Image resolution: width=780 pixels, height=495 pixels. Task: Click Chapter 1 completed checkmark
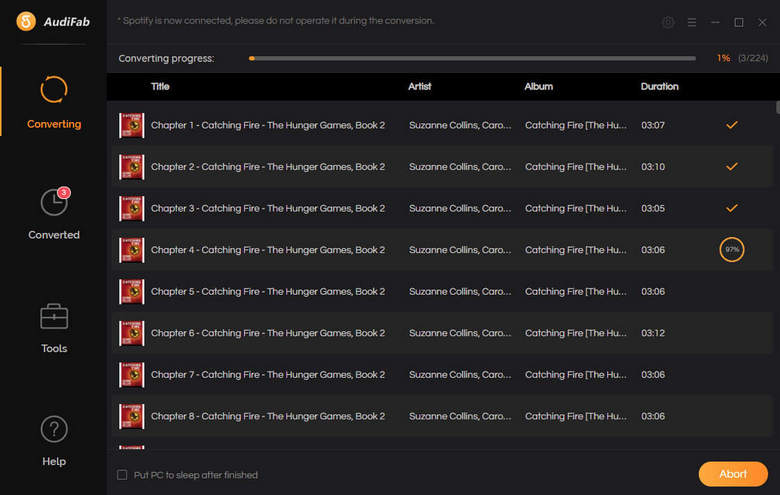pos(731,125)
